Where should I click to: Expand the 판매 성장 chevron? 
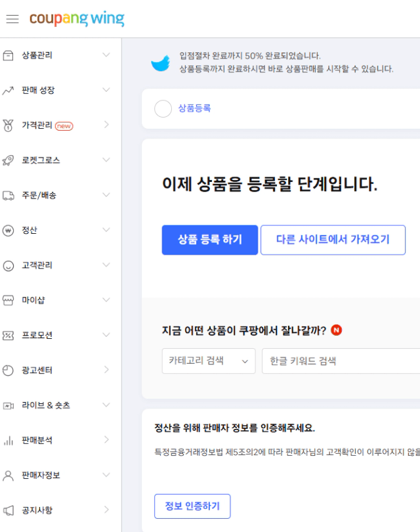coord(106,90)
